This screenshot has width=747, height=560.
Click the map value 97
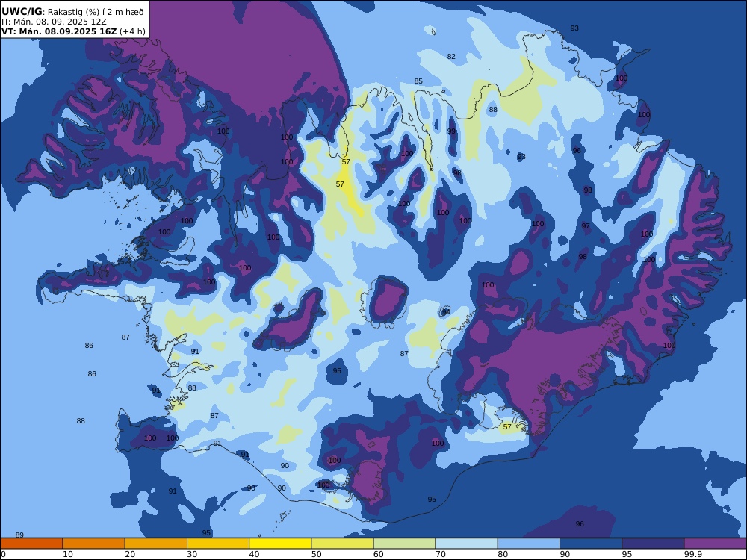pyautogui.click(x=586, y=225)
